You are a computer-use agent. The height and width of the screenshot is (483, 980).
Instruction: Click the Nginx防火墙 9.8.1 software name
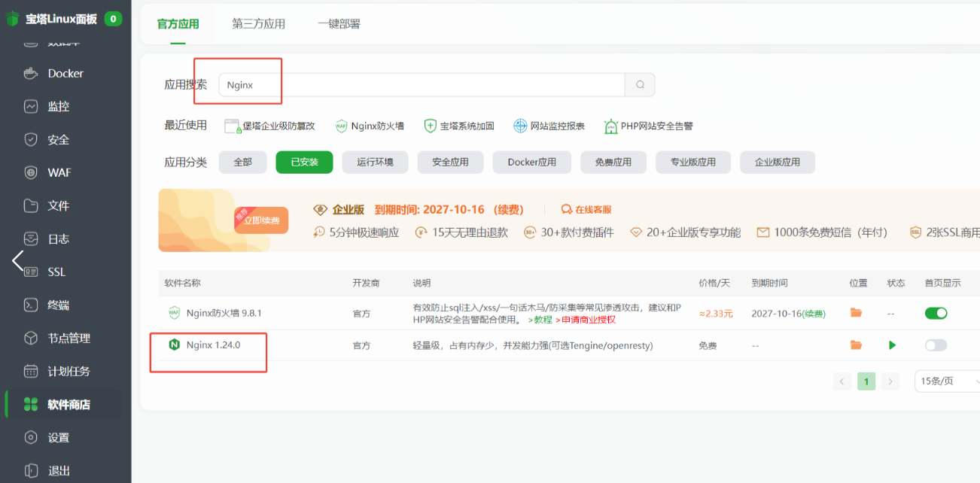[224, 313]
